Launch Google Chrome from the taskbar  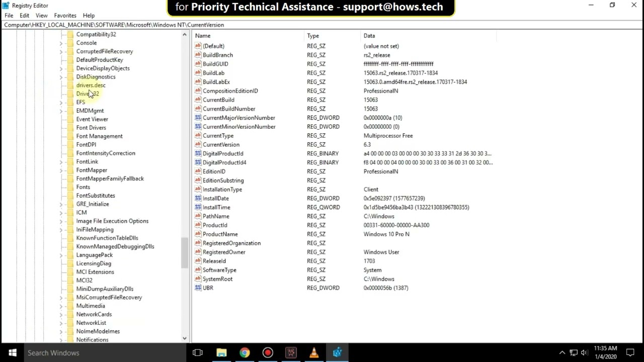click(245, 352)
